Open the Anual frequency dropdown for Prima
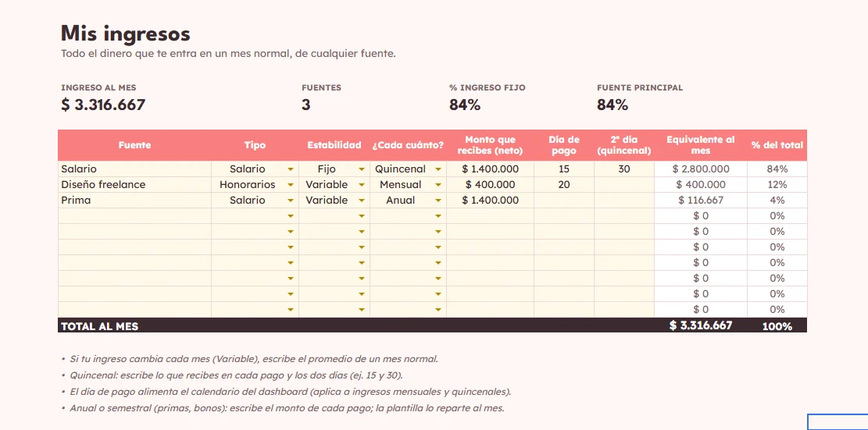This screenshot has height=430, width=868. (x=438, y=201)
